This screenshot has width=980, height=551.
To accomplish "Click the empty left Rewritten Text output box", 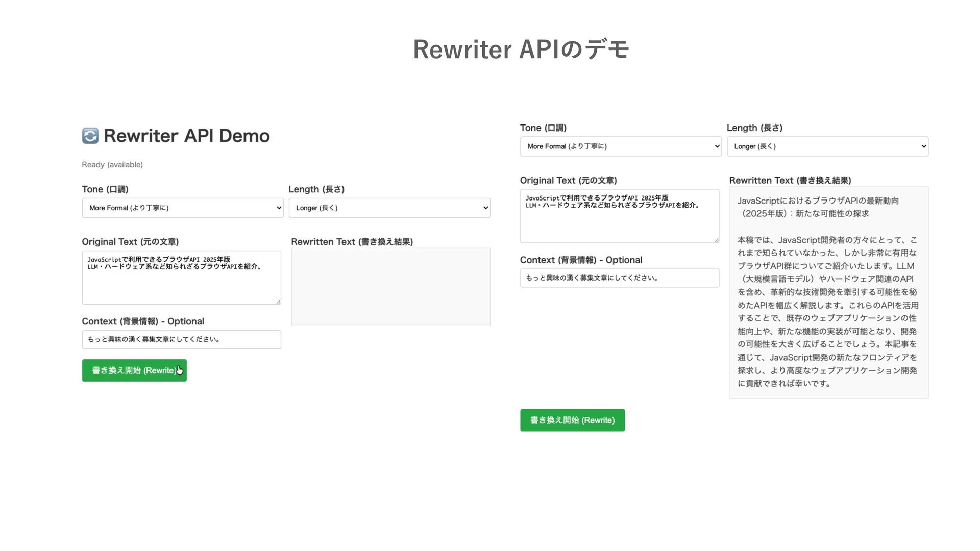I will tap(390, 287).
